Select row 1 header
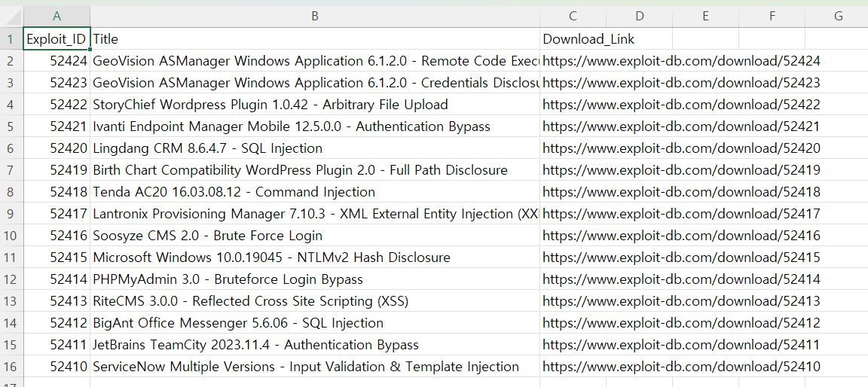The height and width of the screenshot is (387, 868). pos(11,39)
